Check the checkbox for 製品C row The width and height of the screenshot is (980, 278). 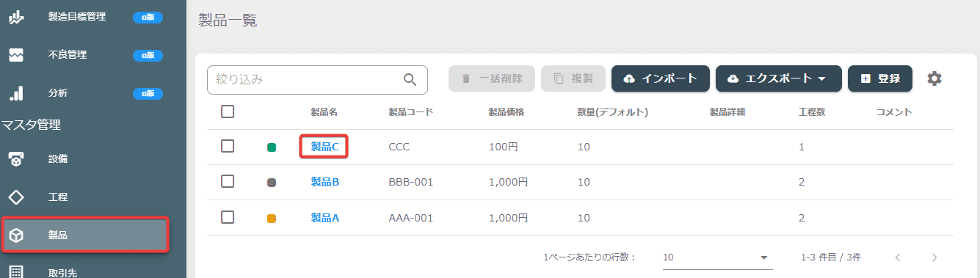[228, 146]
